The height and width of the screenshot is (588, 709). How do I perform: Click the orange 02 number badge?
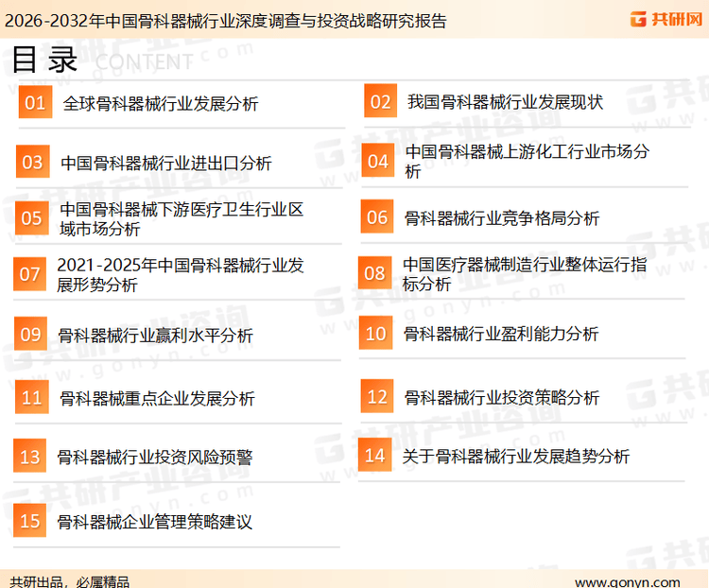pyautogui.click(x=380, y=102)
